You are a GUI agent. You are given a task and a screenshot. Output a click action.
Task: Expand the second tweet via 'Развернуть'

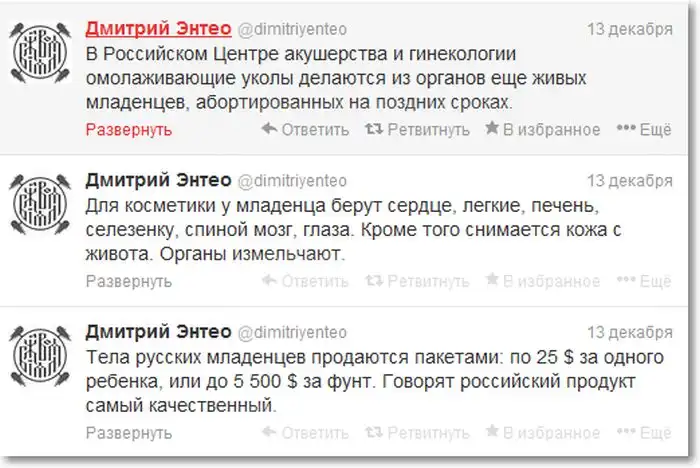(x=128, y=281)
